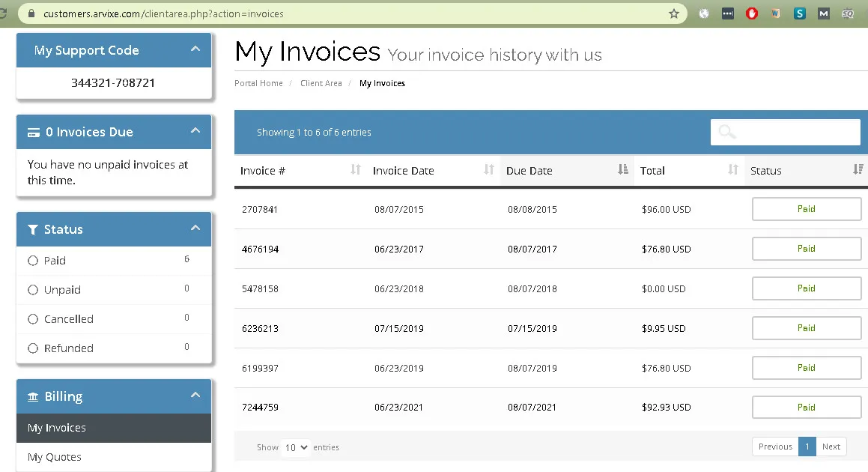Click the Due Date sort icon
The height and width of the screenshot is (472, 868).
pos(622,170)
